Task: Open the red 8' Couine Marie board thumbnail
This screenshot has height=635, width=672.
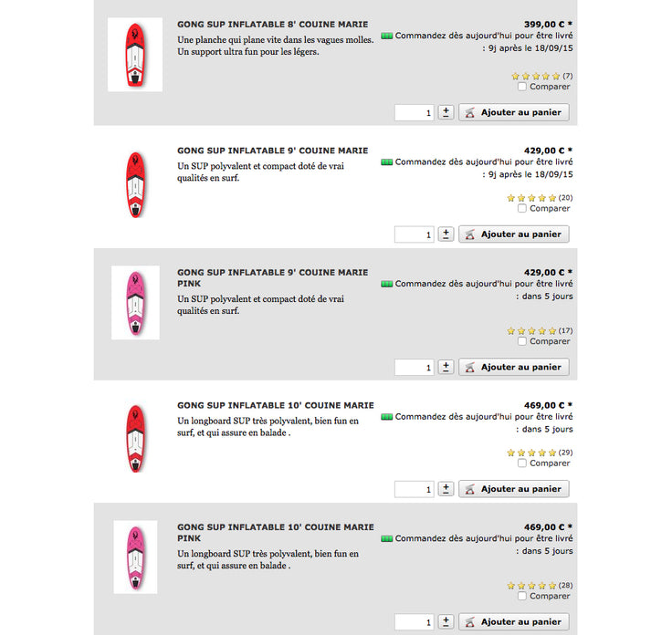Action: click(135, 55)
